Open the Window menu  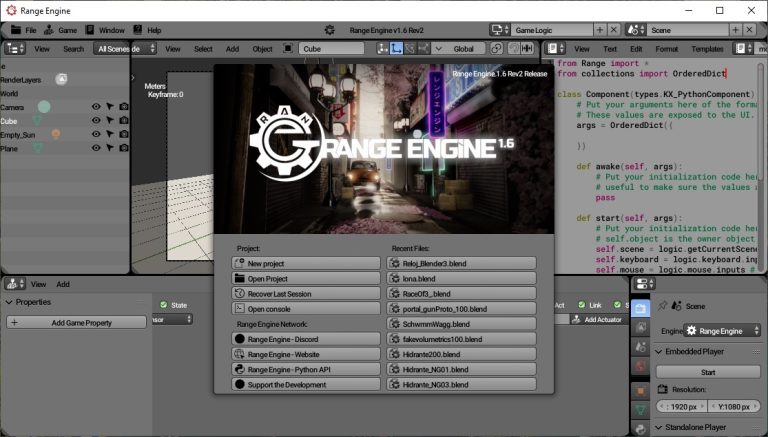[x=111, y=30]
